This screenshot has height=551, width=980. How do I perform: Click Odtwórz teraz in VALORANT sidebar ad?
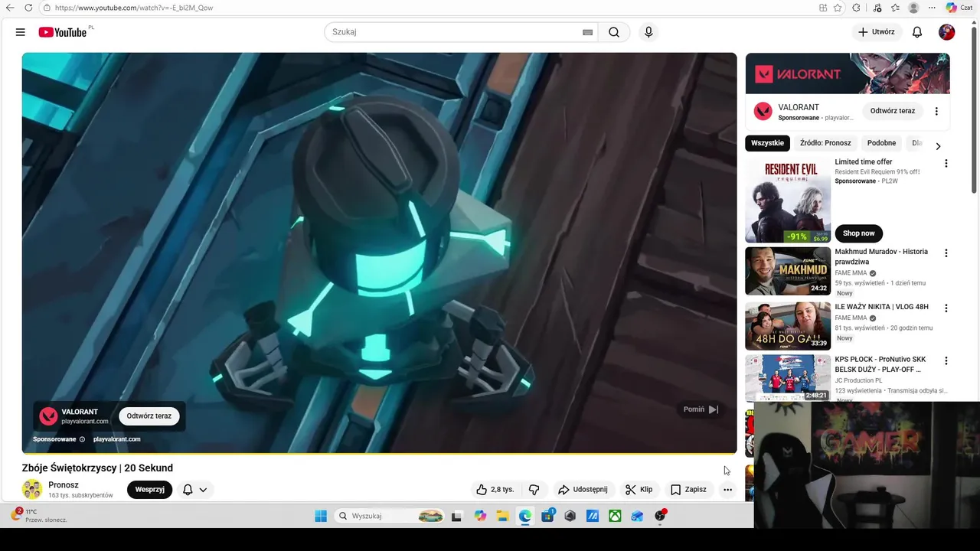893,111
